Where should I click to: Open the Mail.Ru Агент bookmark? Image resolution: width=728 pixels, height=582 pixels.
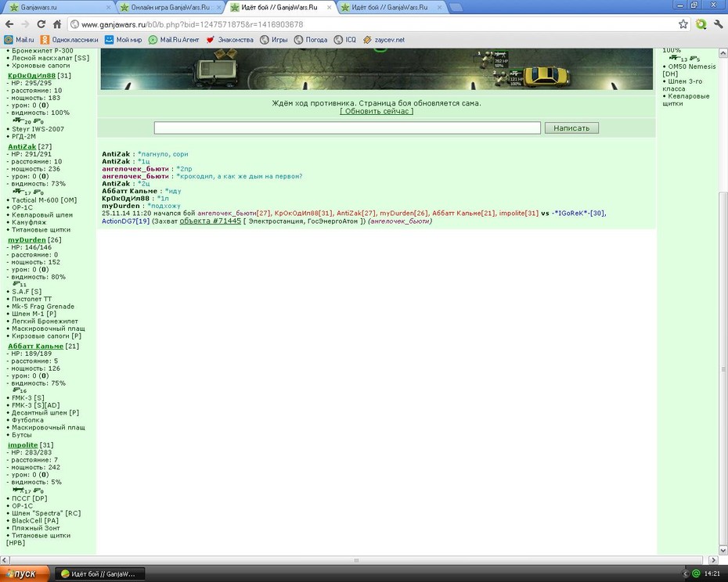click(174, 40)
